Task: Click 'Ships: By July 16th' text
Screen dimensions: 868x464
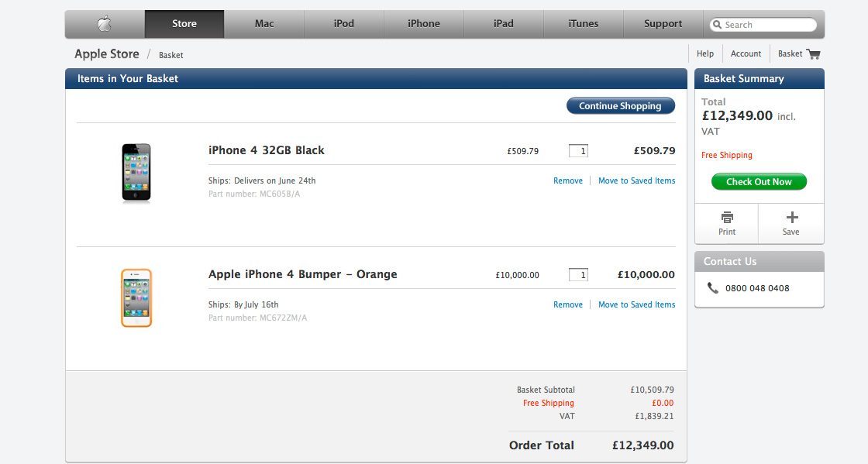Action: 243,304
